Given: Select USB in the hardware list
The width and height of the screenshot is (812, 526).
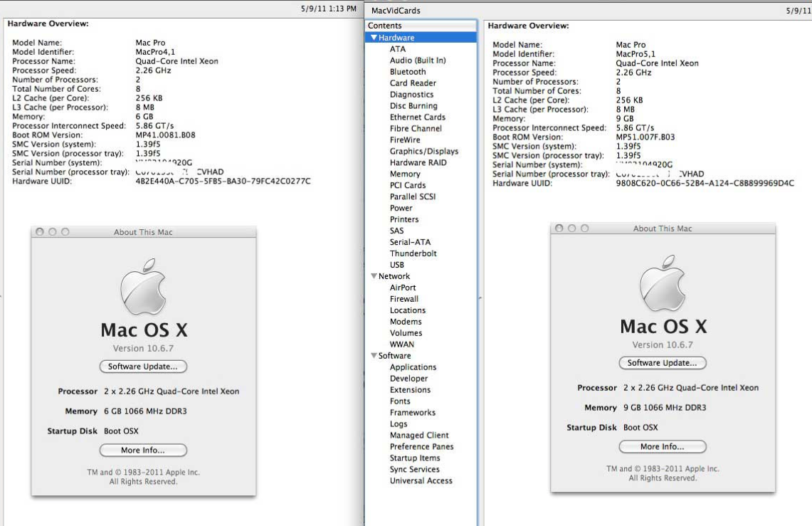Looking at the screenshot, I should tap(396, 265).
